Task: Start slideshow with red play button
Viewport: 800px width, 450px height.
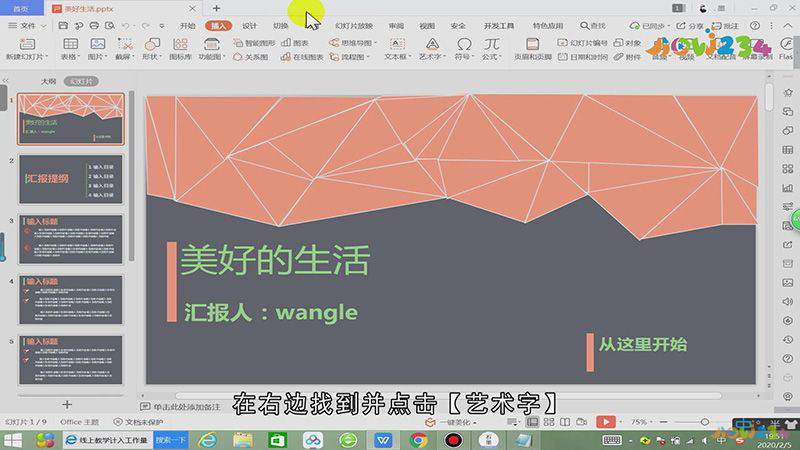Action: point(606,422)
